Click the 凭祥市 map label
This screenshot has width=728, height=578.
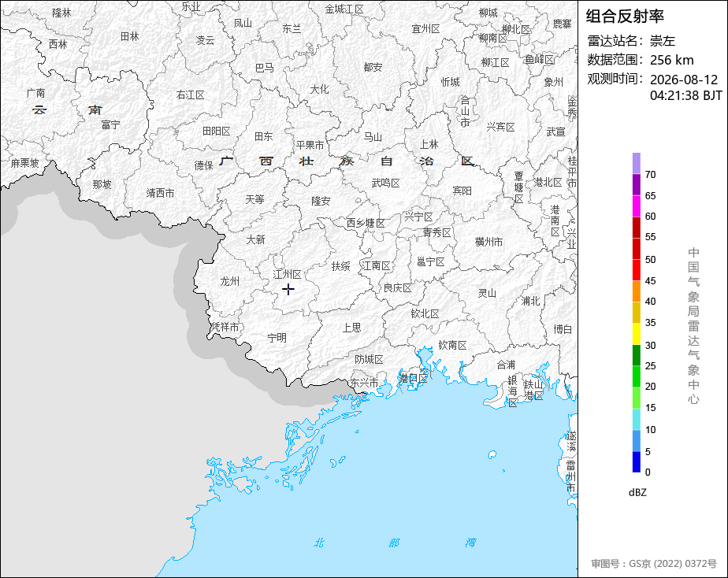(225, 327)
